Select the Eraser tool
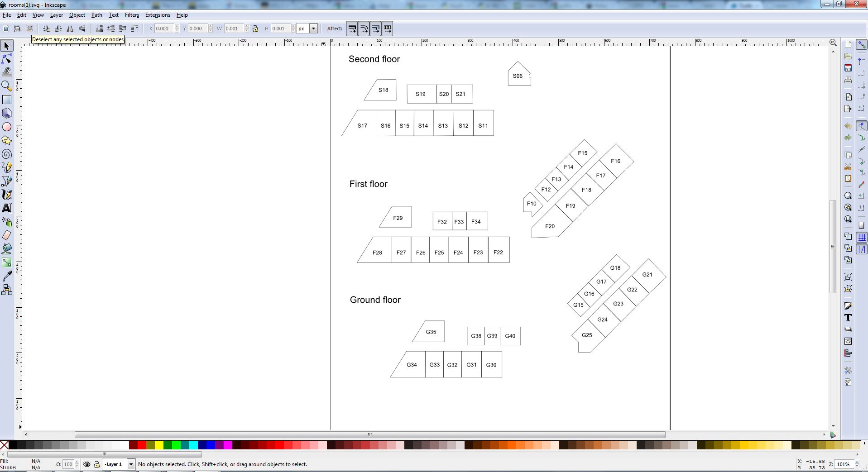The image size is (868, 472). (x=7, y=235)
